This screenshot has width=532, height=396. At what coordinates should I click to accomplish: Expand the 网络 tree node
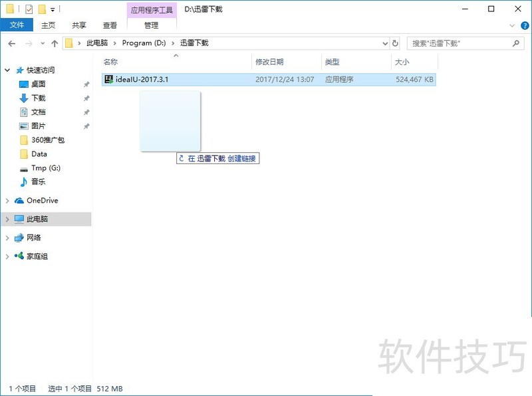(x=7, y=238)
